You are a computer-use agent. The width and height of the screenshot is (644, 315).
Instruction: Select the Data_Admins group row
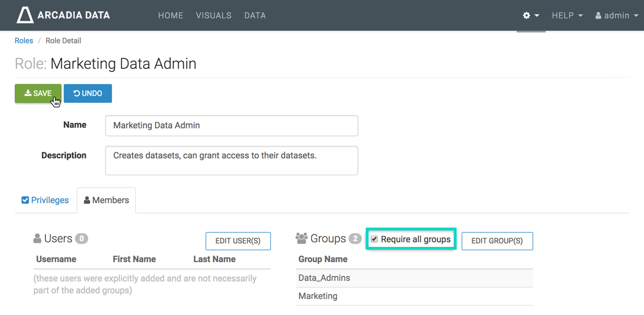click(x=414, y=278)
